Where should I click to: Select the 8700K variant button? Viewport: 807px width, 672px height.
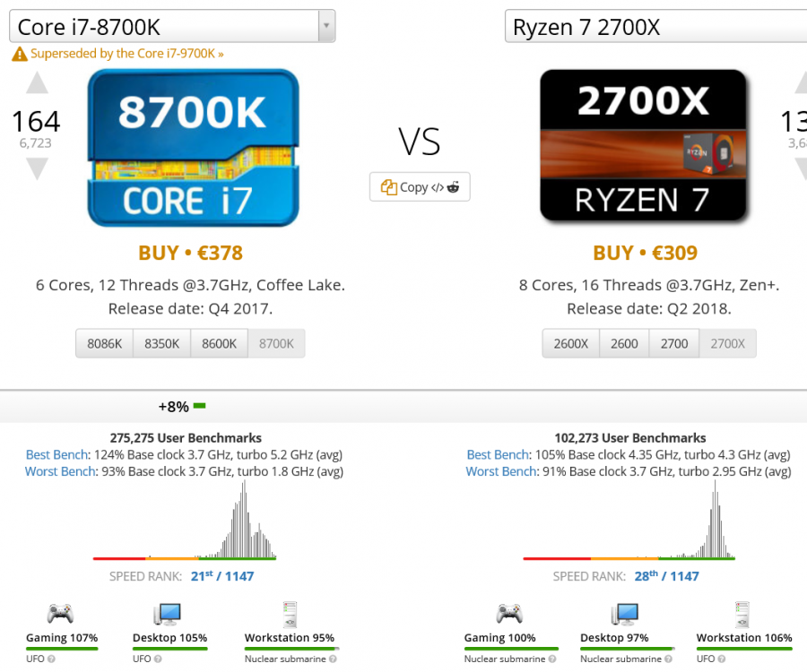(x=276, y=343)
